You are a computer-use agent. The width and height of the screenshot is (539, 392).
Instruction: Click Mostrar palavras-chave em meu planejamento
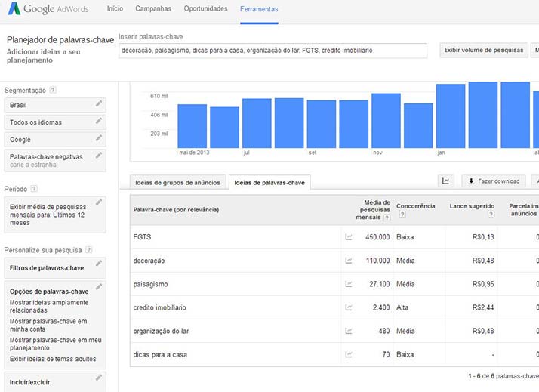click(55, 344)
